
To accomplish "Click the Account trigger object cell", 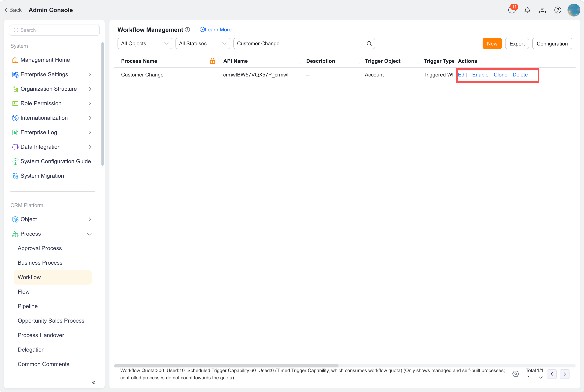I will (374, 75).
